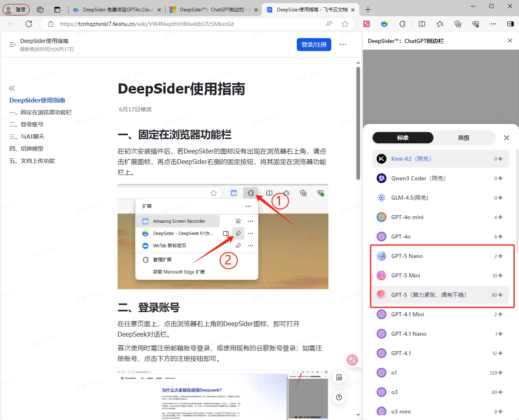Open browser settings and more menu
Screen dimensions: 519x420
[493, 24]
